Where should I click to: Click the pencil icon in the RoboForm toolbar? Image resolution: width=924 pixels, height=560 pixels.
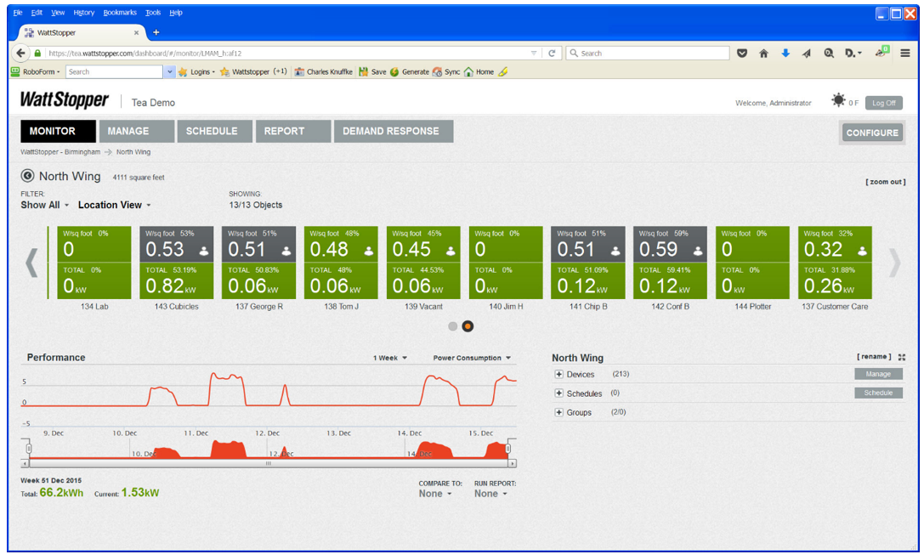point(502,72)
